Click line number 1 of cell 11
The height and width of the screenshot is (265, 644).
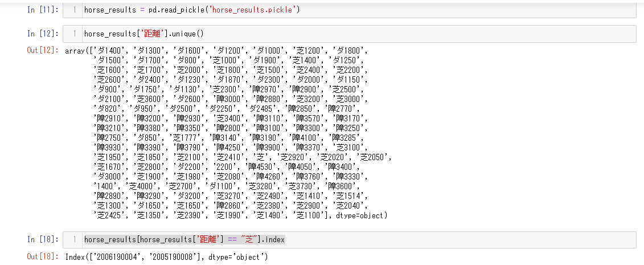pyautogui.click(x=75, y=10)
